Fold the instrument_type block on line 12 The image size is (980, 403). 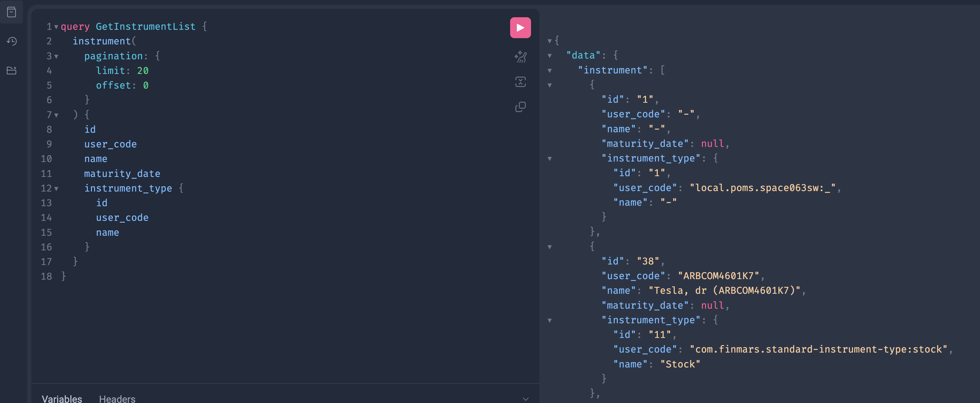[56, 189]
